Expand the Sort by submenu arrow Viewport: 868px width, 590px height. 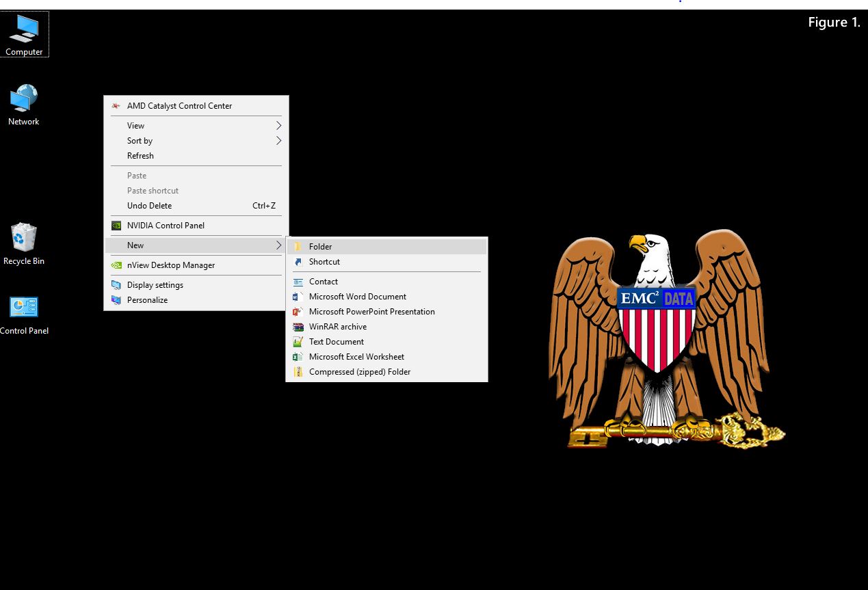tap(278, 141)
